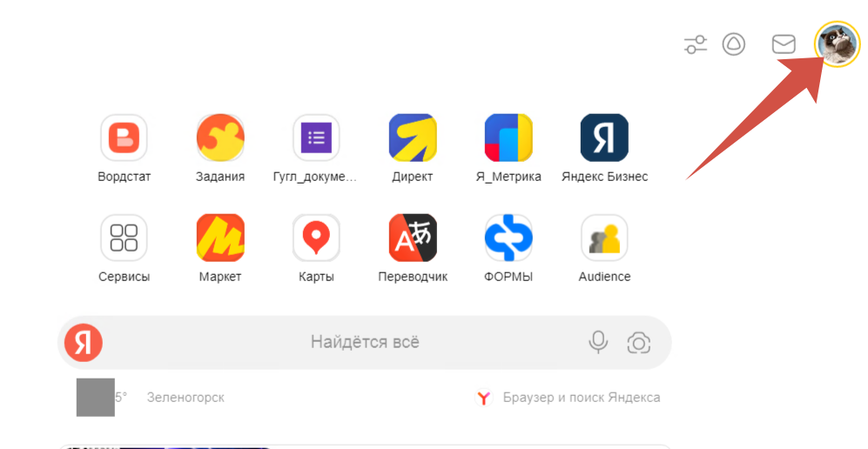
Task: Click the red Яндекс logo in the search bar
Action: 84,343
